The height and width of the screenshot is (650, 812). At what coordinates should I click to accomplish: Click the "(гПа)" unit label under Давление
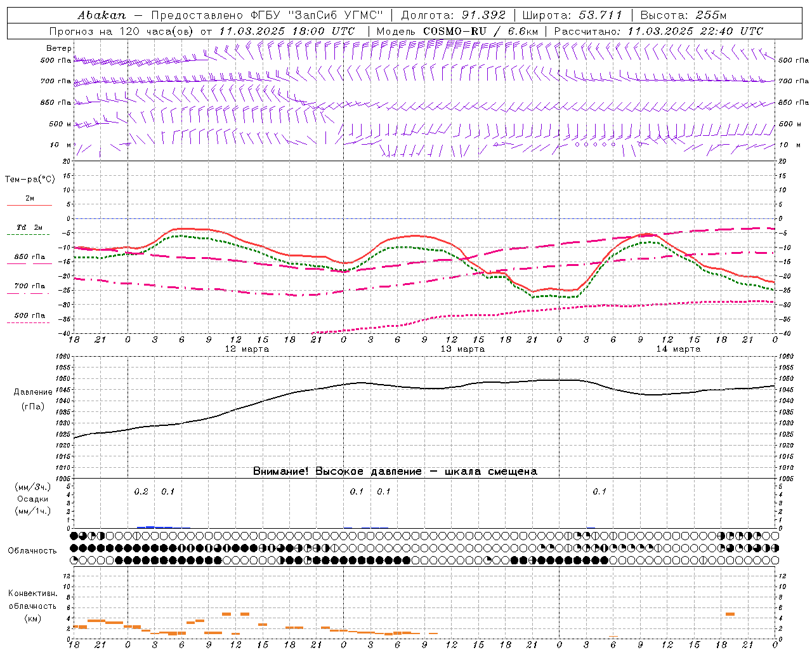(33, 407)
